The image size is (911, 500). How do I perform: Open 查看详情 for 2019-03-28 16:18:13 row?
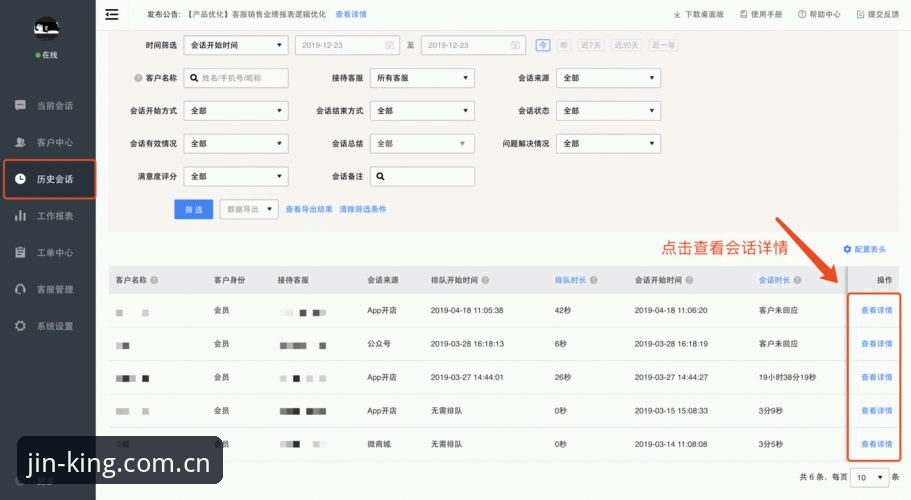[876, 344]
